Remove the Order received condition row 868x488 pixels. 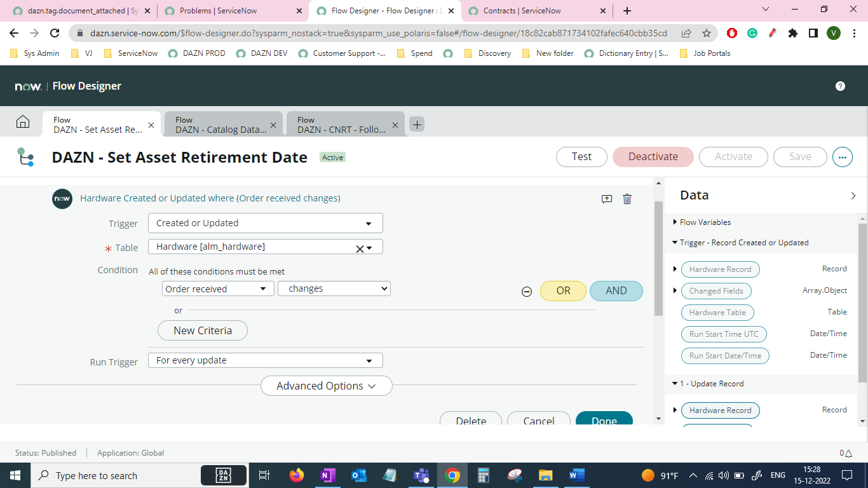(x=527, y=292)
